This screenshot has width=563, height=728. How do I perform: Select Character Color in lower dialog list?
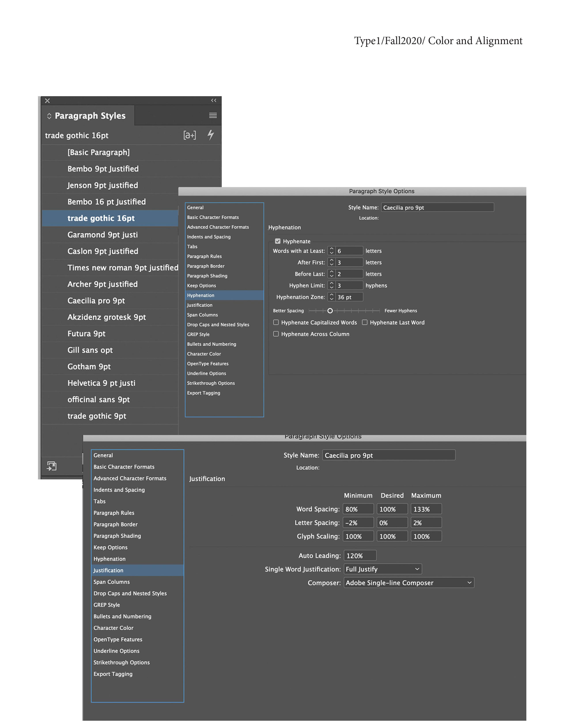(x=113, y=628)
